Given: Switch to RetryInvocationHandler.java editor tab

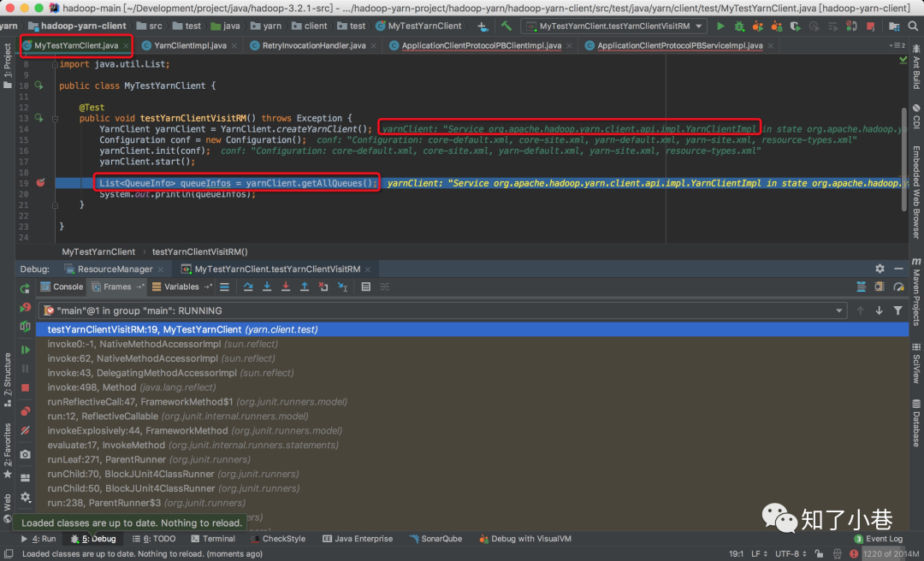Looking at the screenshot, I should point(313,45).
